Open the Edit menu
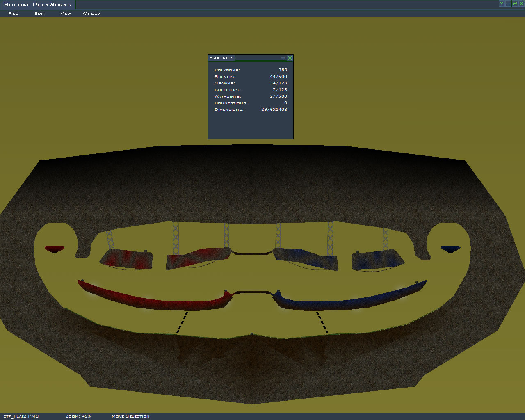The width and height of the screenshot is (525, 420). pos(39,14)
